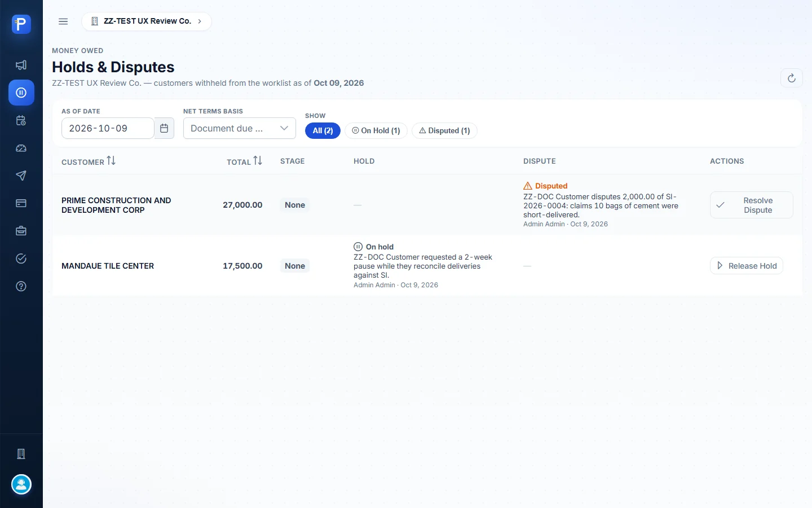Toggle the hamburger menu
Image resolution: width=812 pixels, height=508 pixels.
point(63,21)
